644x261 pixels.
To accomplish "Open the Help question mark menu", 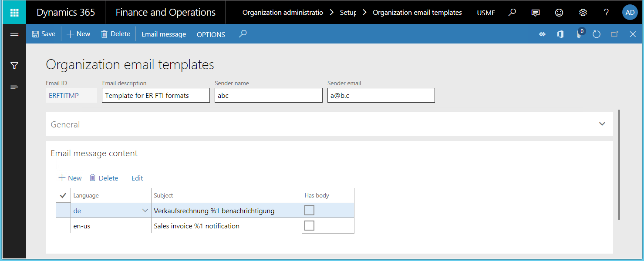I will 606,12.
